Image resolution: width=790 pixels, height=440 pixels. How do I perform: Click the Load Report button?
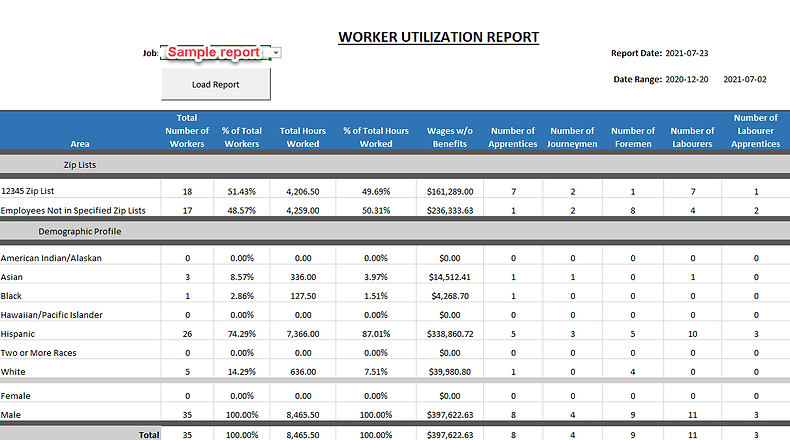click(x=216, y=84)
